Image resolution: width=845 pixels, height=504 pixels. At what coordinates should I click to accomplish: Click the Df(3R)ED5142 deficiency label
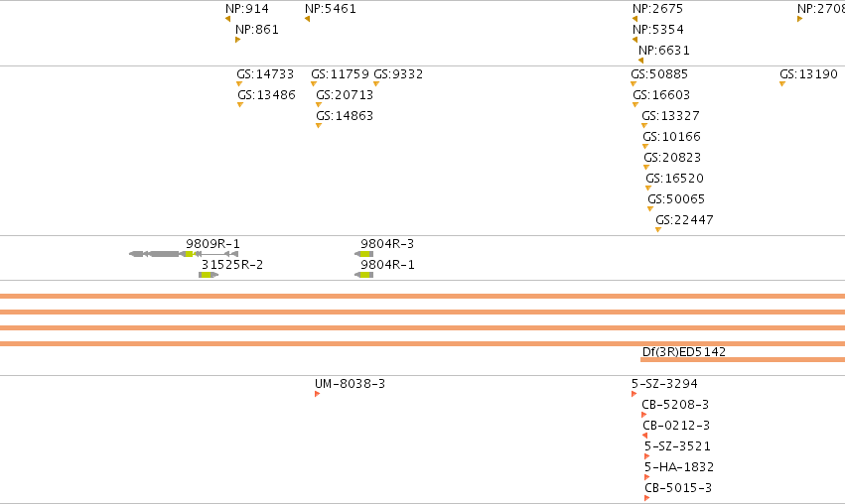[684, 352]
